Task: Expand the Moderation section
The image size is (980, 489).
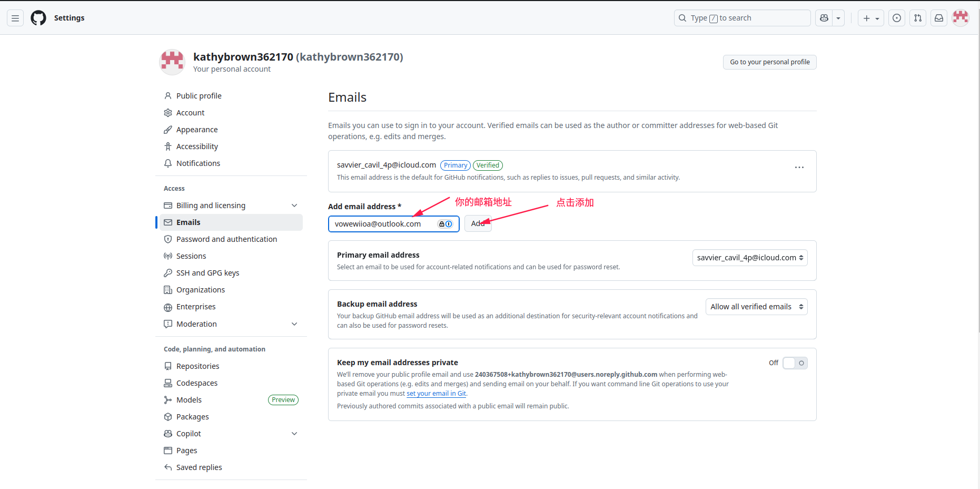Action: click(294, 324)
